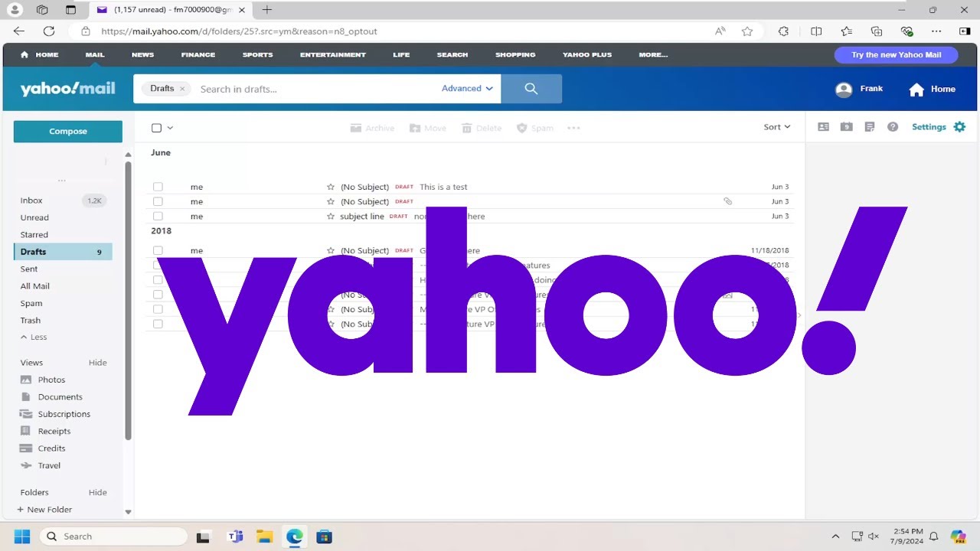
Task: Open the Sort dropdown
Action: coord(777,127)
